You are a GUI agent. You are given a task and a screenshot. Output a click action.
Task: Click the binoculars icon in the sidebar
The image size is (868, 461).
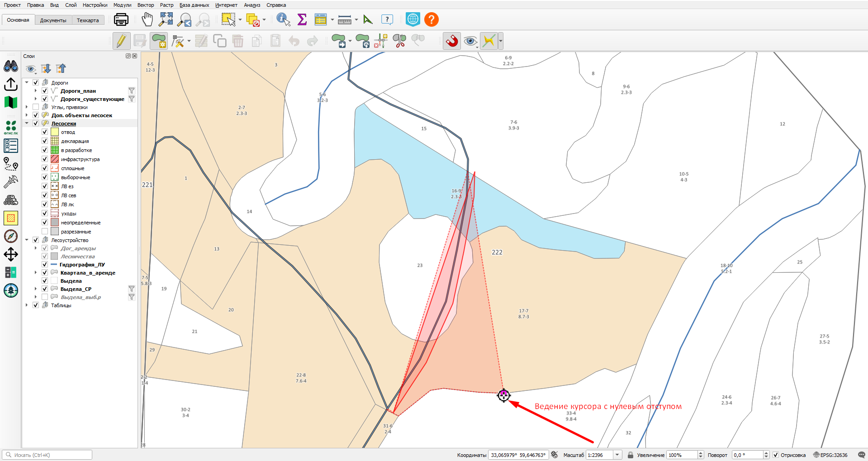11,66
